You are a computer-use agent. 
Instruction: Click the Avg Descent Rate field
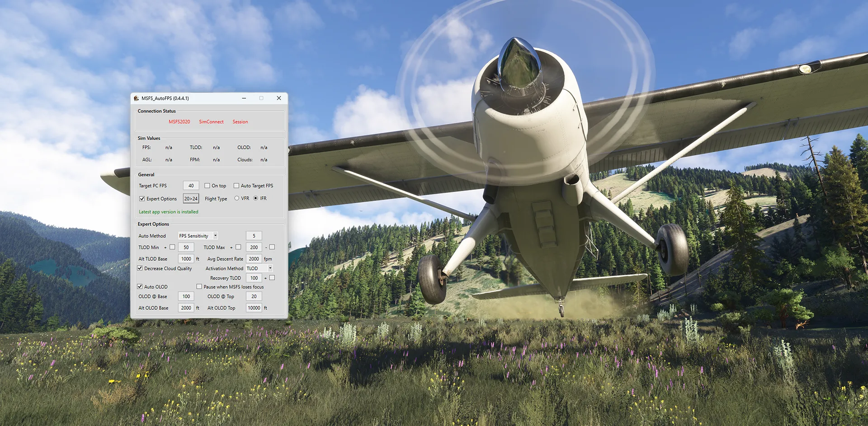point(254,259)
